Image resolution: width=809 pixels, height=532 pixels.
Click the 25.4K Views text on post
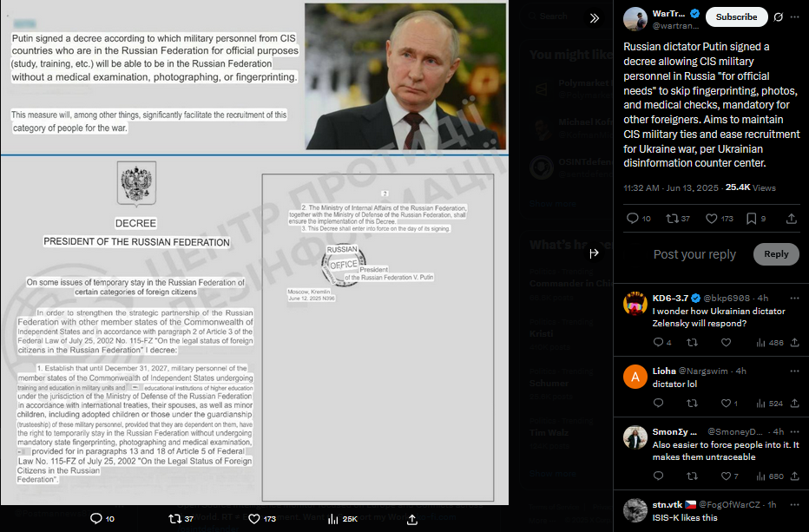[750, 187]
